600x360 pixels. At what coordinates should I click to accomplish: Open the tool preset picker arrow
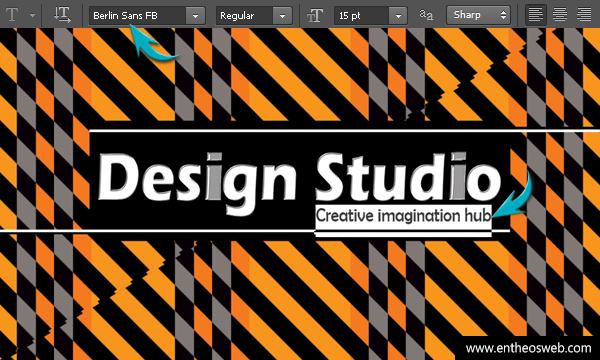pyautogui.click(x=33, y=16)
